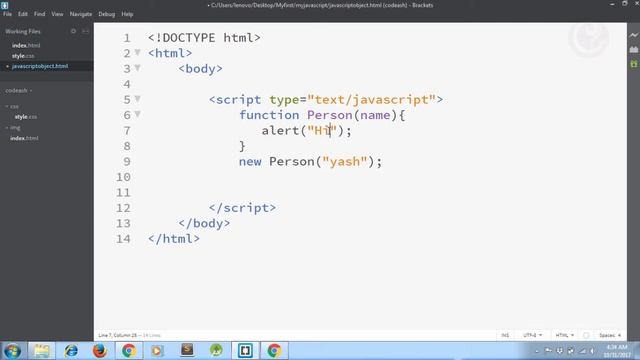This screenshot has height=360, width=640.
Task: Click Action Center flag tray icon
Action: (548, 351)
